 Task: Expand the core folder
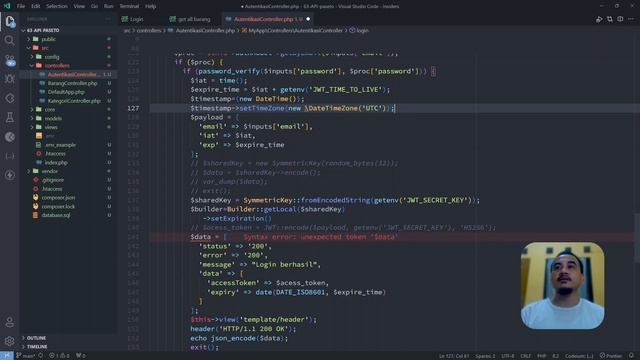[x=50, y=109]
